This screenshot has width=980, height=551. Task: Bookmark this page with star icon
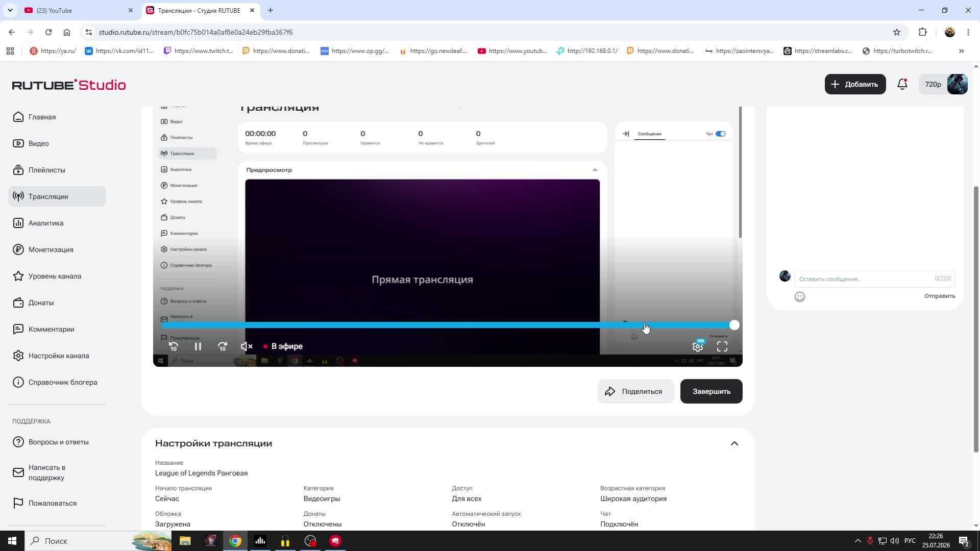point(897,32)
